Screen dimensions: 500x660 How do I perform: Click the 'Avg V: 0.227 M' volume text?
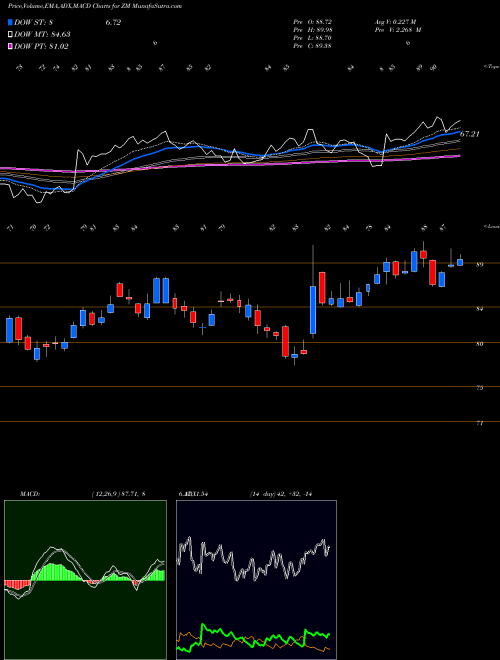pos(395,21)
